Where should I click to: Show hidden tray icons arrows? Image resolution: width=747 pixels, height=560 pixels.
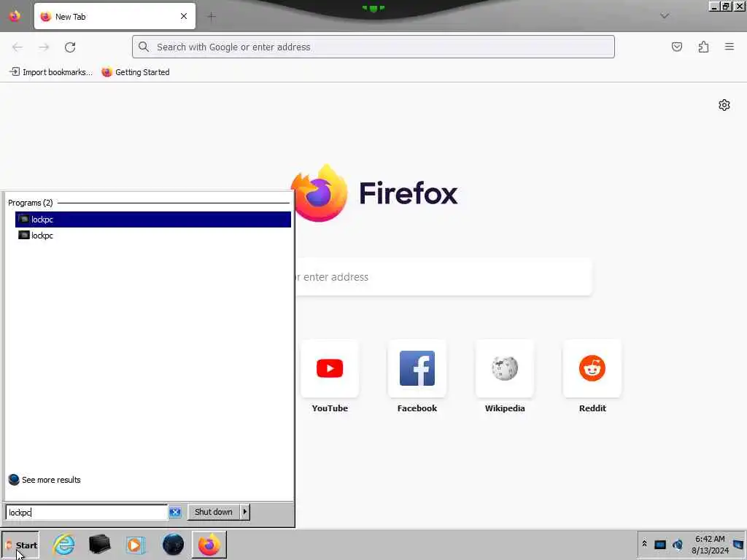644,544
